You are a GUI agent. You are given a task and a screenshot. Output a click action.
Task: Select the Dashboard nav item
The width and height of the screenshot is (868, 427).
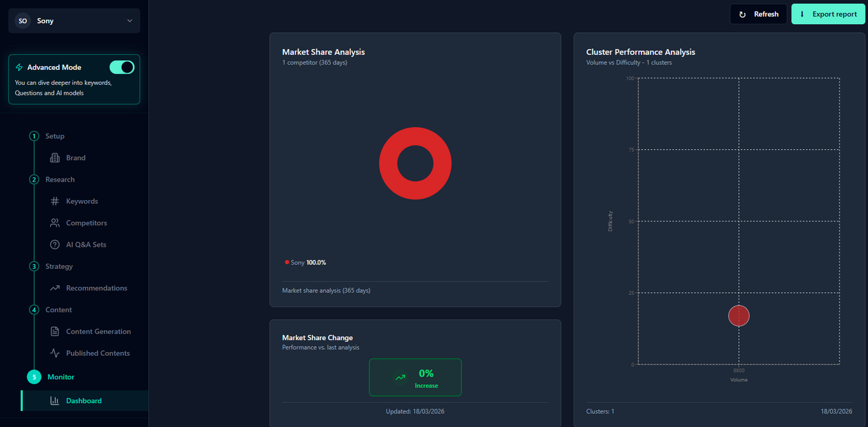[x=85, y=400]
